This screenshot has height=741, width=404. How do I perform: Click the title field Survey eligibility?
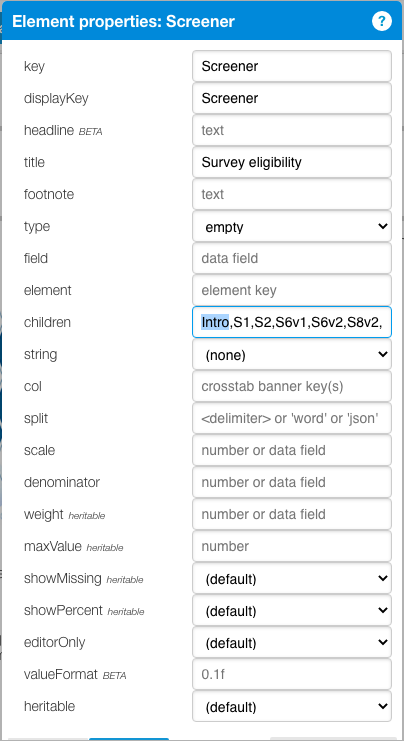(x=292, y=162)
